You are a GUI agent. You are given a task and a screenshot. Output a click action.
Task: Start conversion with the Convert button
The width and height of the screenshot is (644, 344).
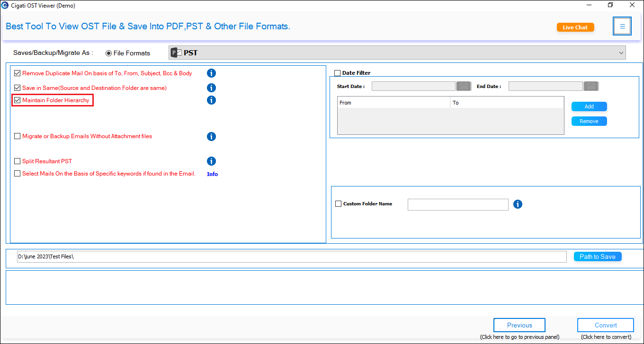click(x=606, y=325)
